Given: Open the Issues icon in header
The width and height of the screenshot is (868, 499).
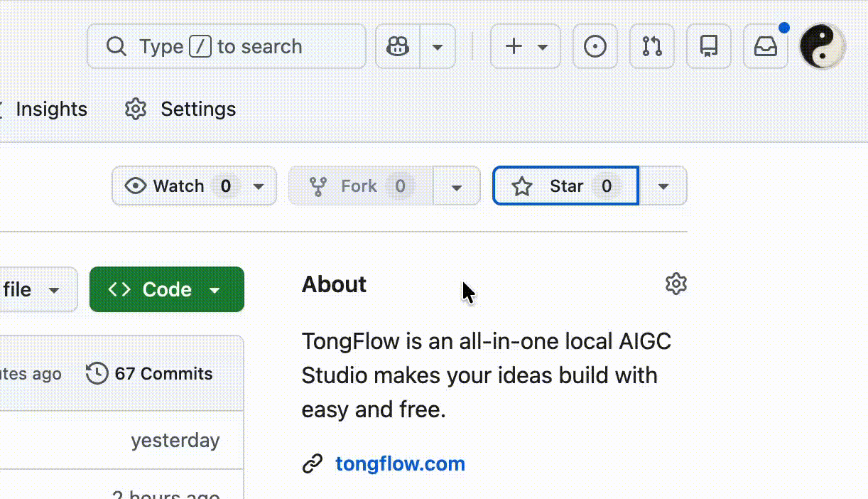Looking at the screenshot, I should pyautogui.click(x=595, y=47).
